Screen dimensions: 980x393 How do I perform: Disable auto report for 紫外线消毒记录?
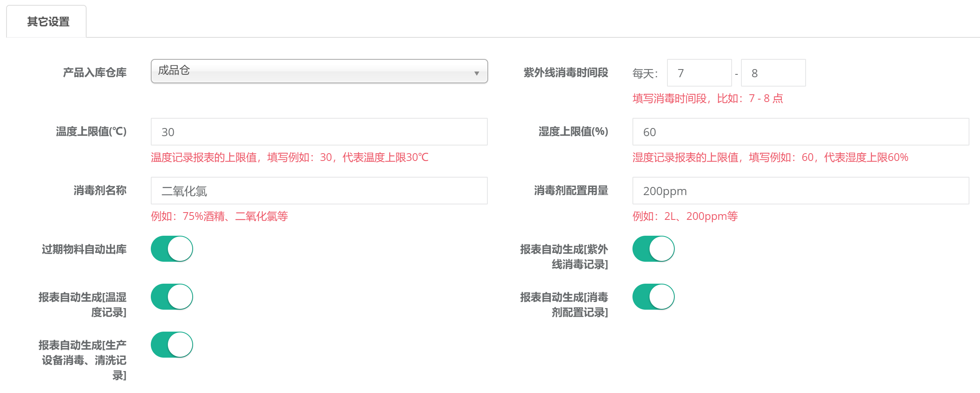click(x=653, y=249)
